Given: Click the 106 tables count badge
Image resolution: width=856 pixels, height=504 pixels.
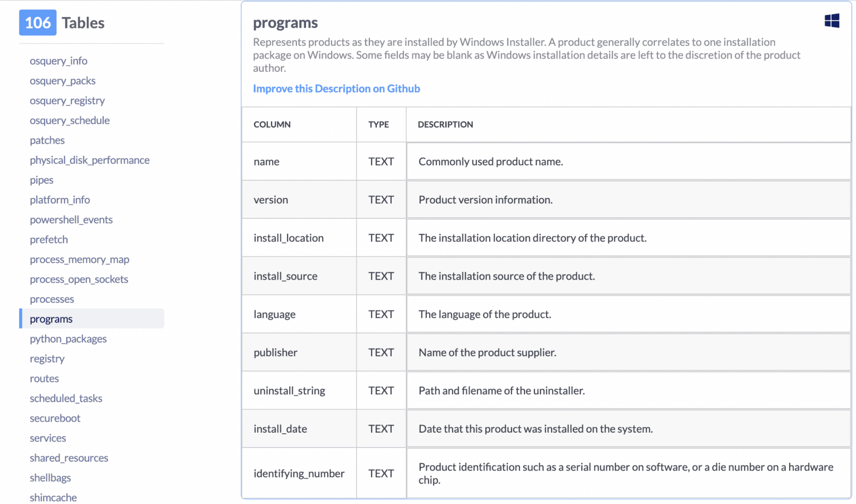Looking at the screenshot, I should tap(38, 23).
